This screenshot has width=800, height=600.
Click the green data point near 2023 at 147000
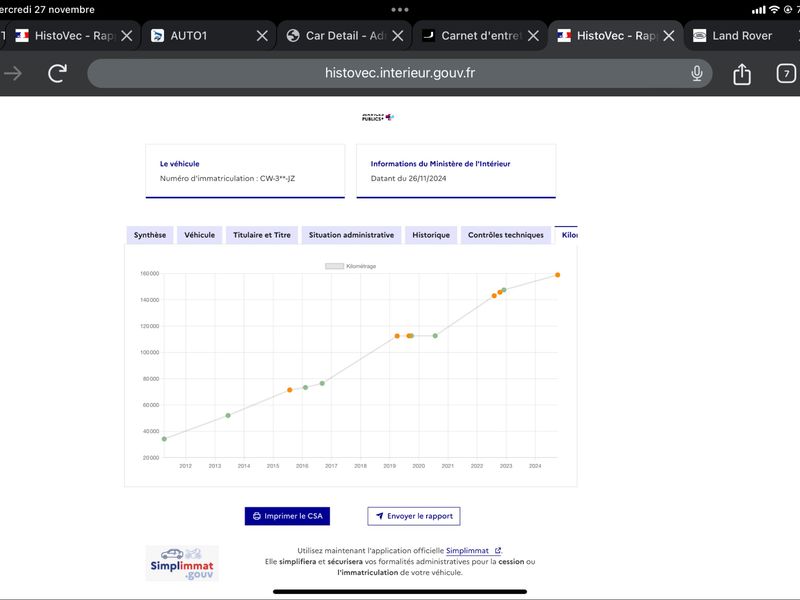[x=504, y=290]
